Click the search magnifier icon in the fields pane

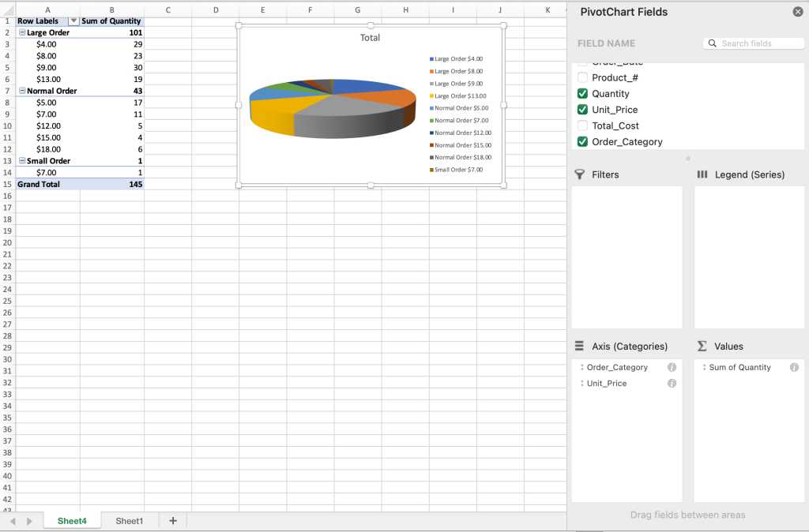click(x=712, y=43)
